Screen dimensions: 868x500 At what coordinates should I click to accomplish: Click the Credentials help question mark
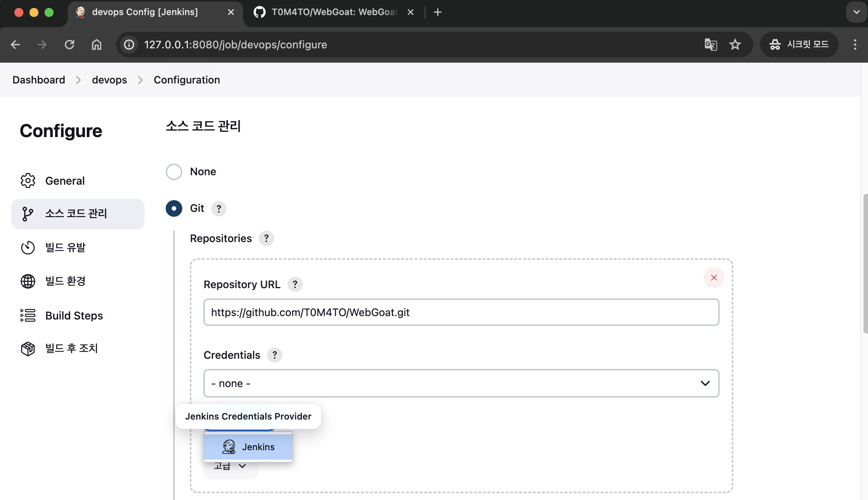pyautogui.click(x=274, y=355)
